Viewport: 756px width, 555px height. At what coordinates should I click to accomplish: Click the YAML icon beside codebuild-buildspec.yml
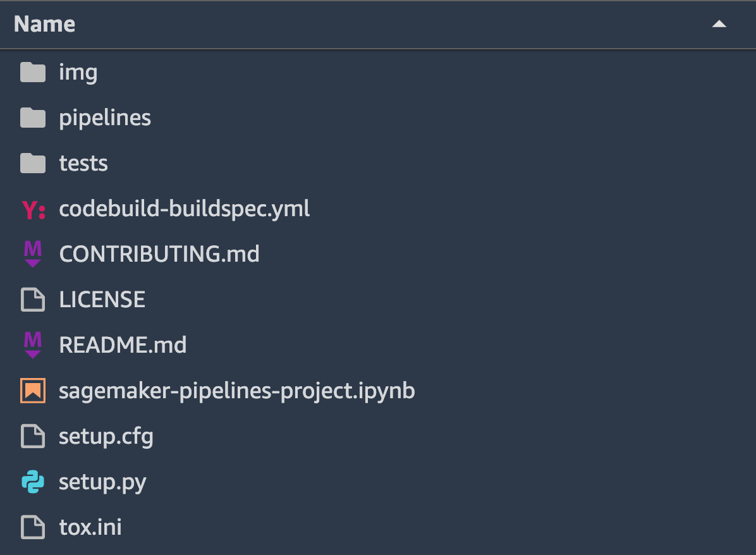(x=33, y=209)
